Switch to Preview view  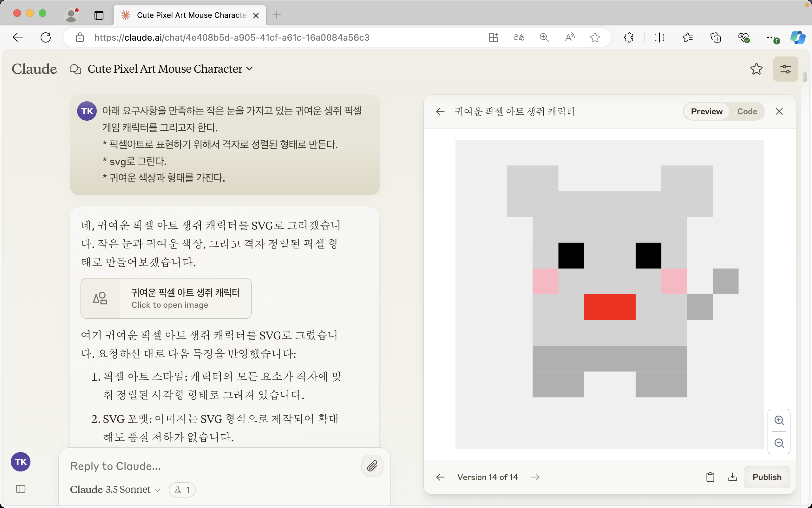pyautogui.click(x=707, y=111)
